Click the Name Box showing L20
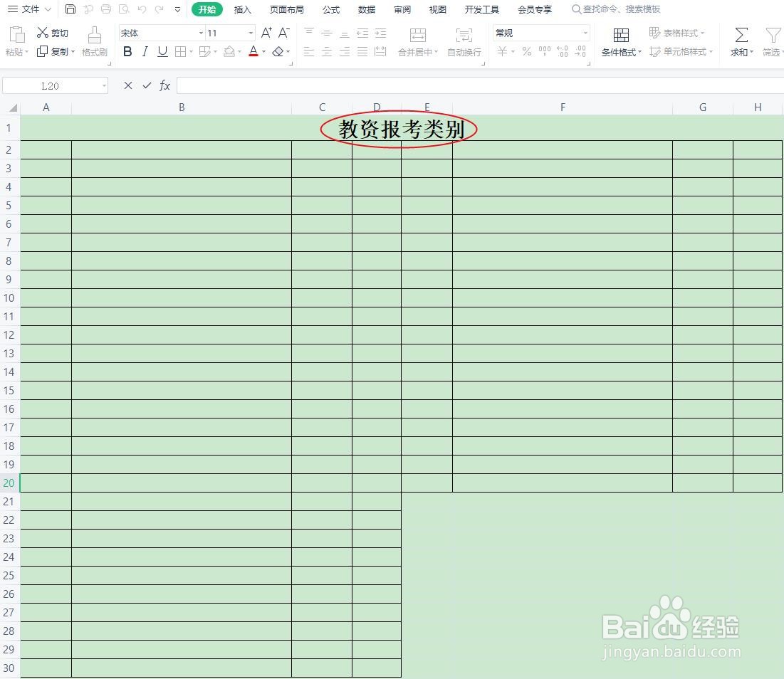Image resolution: width=784 pixels, height=679 pixels. tap(50, 85)
